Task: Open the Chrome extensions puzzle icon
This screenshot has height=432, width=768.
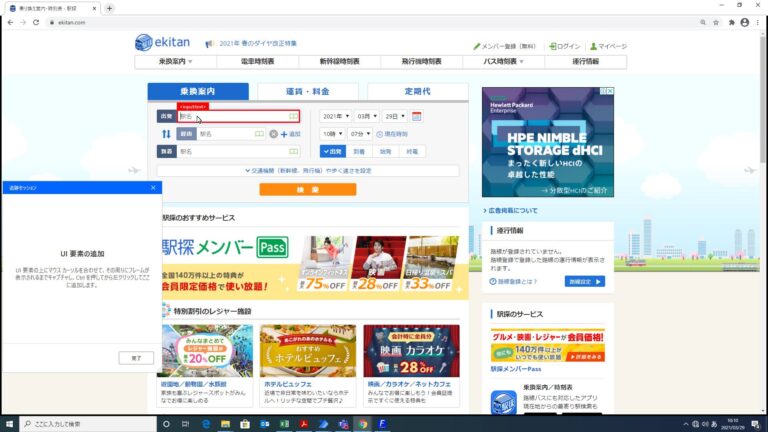Action: [732, 23]
